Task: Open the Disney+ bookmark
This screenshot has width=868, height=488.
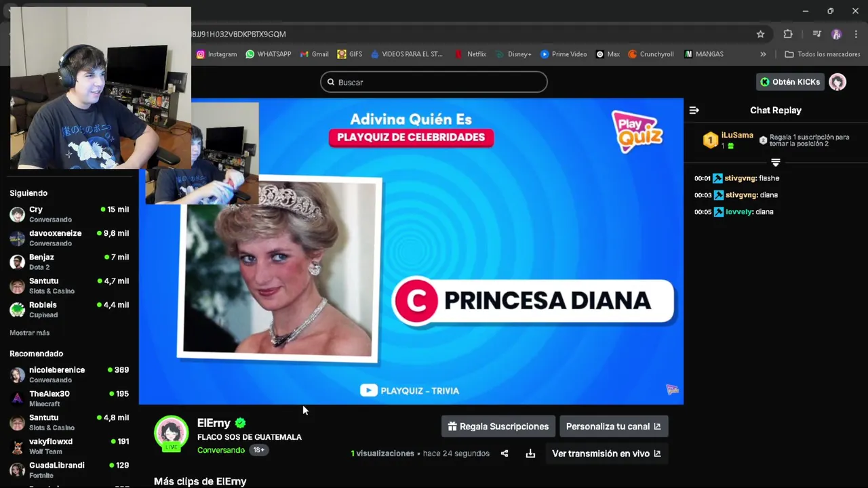Action: tap(513, 54)
